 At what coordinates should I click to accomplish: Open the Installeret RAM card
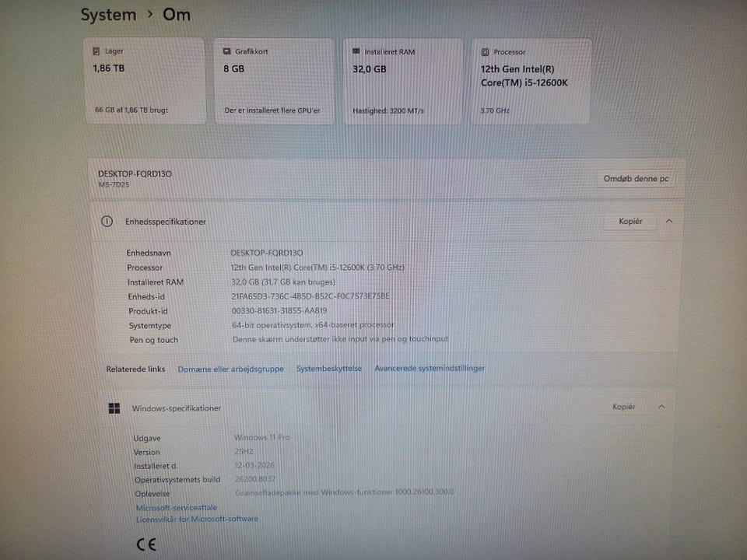pos(402,82)
